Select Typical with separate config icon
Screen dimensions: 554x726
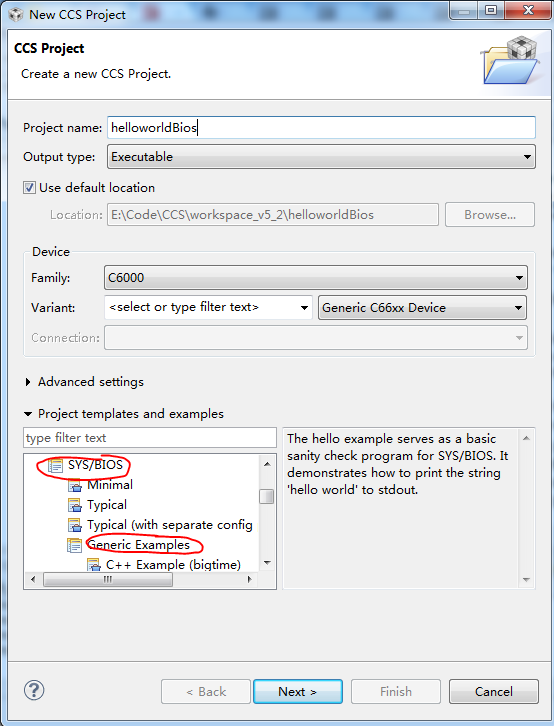pos(75,525)
